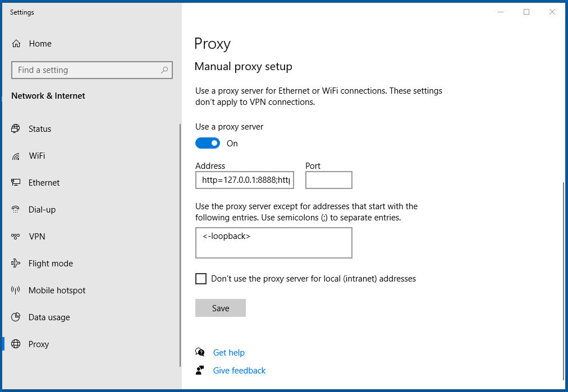Click the Home house icon
Screen dimensions: 568x392
(x=16, y=44)
